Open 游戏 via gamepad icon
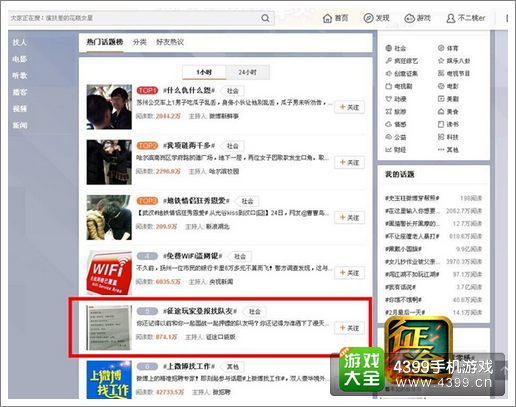 coord(409,18)
